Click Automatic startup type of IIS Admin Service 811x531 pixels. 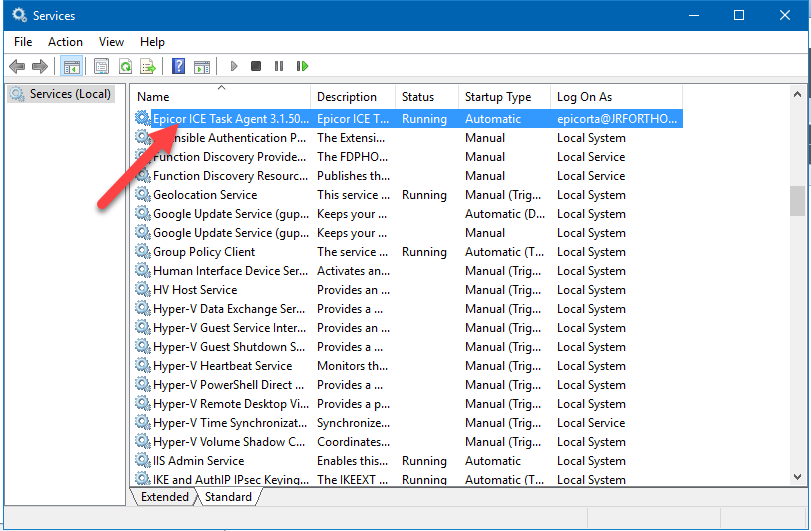point(493,461)
